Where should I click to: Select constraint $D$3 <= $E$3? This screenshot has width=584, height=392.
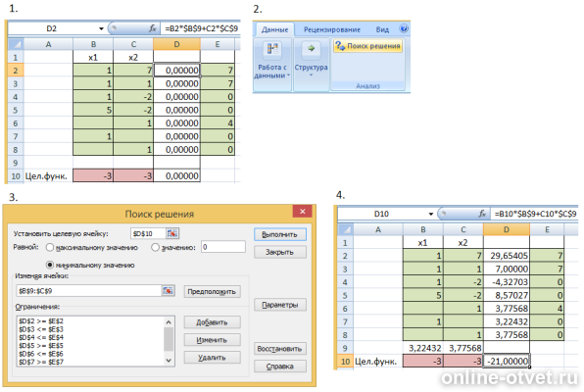[41, 329]
